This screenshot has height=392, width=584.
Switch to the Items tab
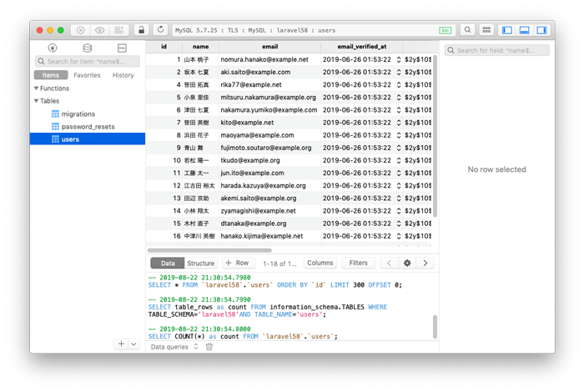pyautogui.click(x=51, y=75)
